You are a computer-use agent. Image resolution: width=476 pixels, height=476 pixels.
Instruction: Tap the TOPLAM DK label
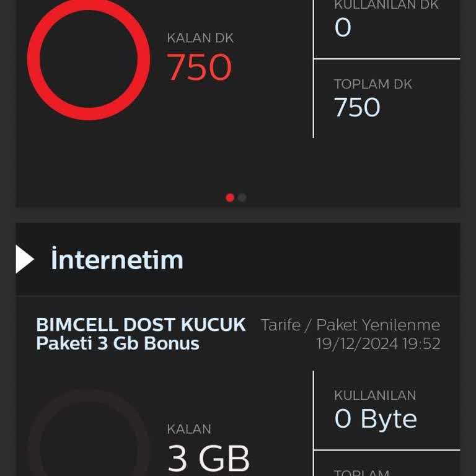(x=373, y=84)
